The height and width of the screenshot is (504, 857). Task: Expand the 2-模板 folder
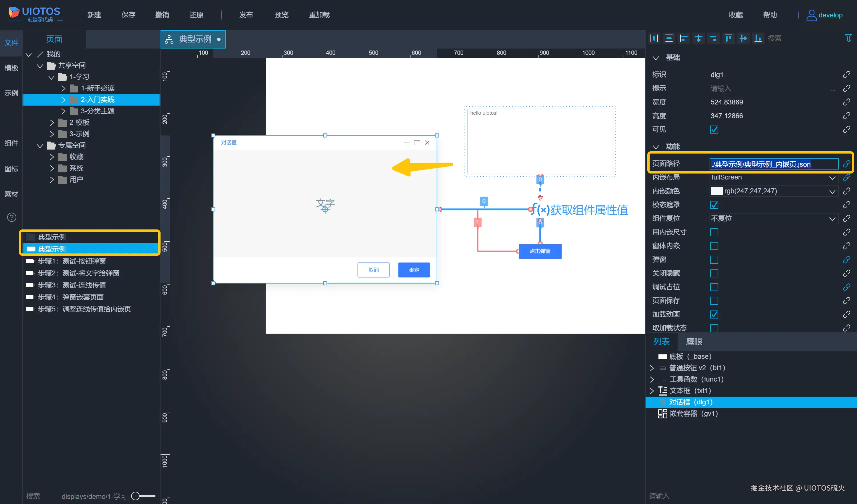[x=52, y=122]
